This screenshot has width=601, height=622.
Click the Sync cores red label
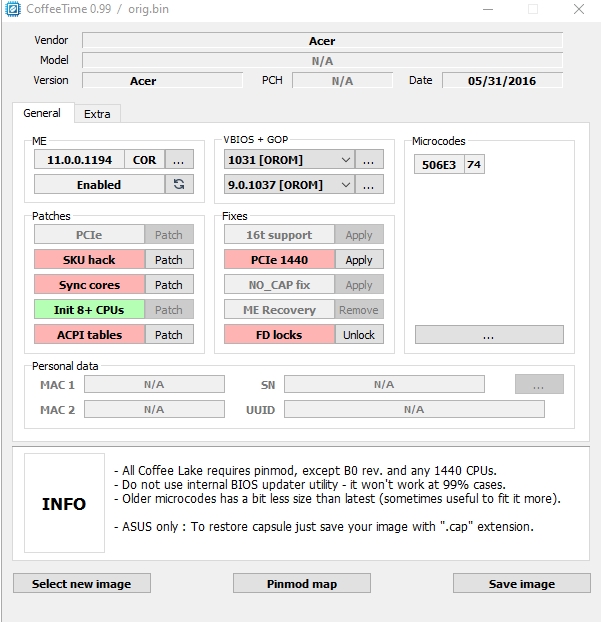tap(89, 284)
